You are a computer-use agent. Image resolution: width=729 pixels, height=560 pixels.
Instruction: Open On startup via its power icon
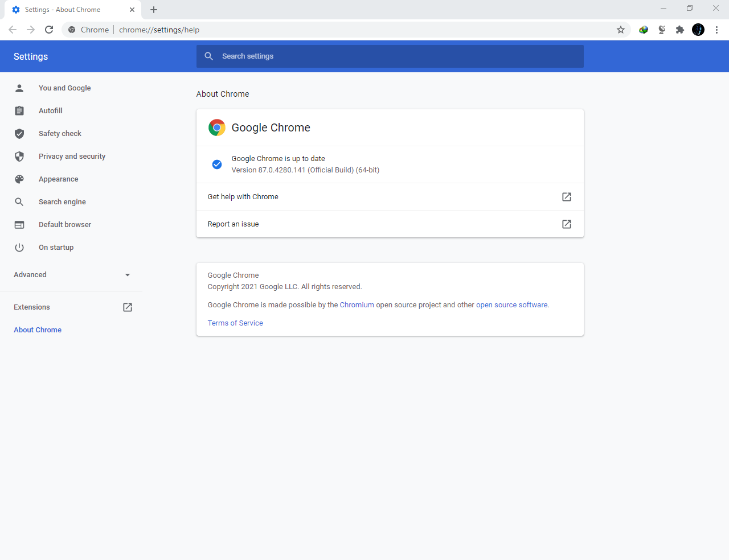click(19, 248)
